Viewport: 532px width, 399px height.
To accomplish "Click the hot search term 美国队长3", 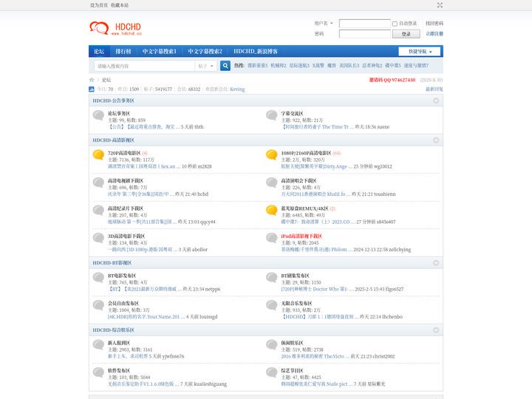I will pyautogui.click(x=349, y=66).
